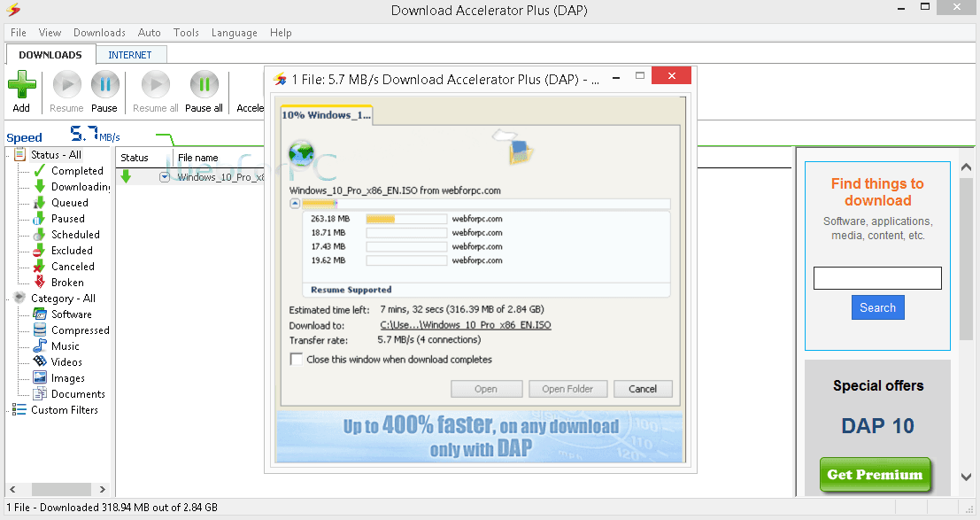Open the File menu
Screen dimensions: 980x520
[18, 33]
